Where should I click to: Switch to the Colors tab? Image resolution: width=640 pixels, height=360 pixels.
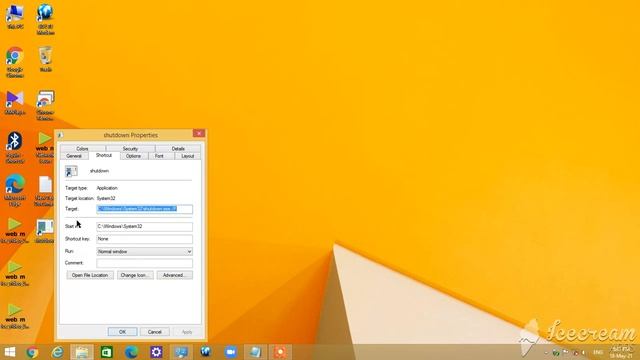(82, 149)
